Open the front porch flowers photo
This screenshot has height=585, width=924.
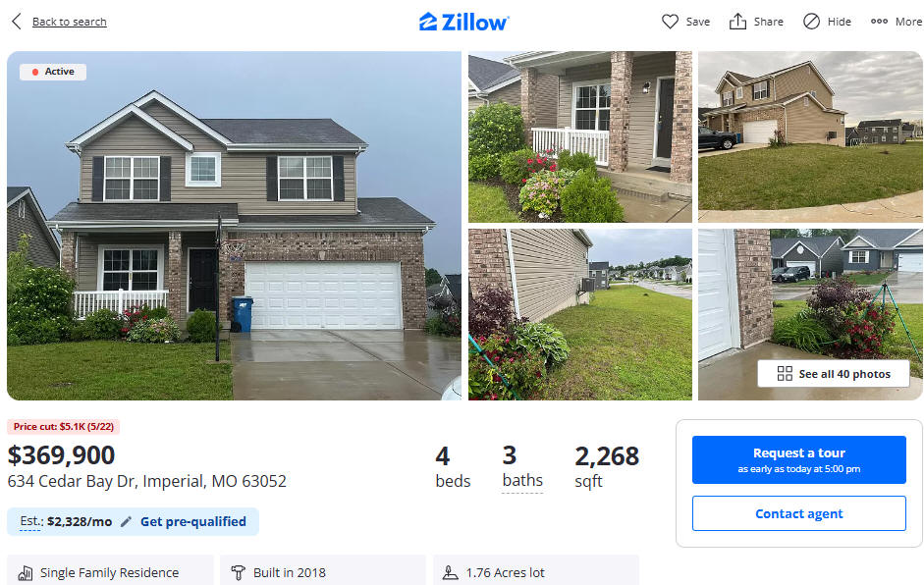click(580, 136)
